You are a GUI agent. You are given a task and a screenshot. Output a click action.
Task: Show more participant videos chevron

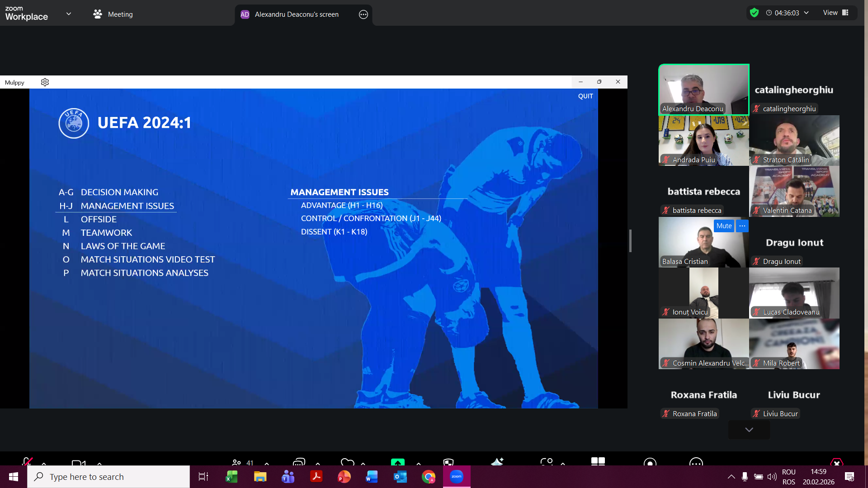749,430
